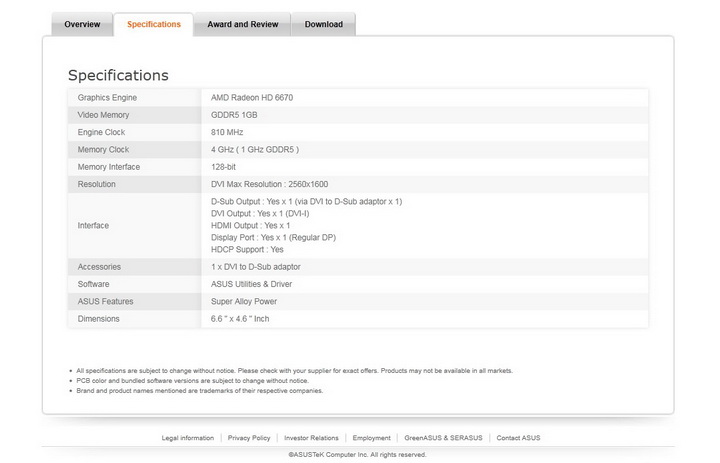
Task: Click the DVI Output : Yes x 1 (DVI-I) line
Action: coord(260,214)
